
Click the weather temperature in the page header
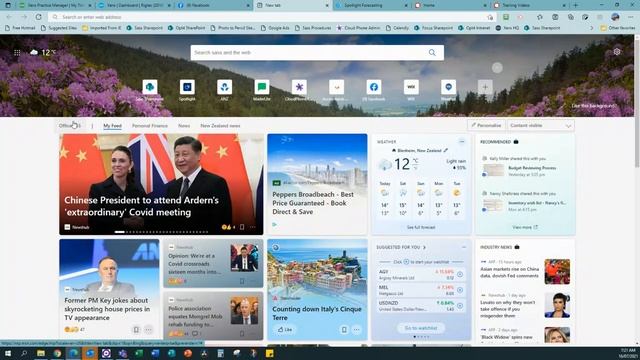pos(48,53)
